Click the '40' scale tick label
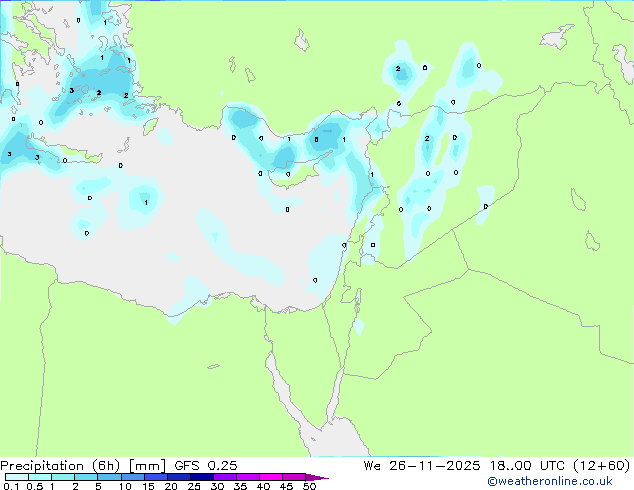 [x=263, y=486]
